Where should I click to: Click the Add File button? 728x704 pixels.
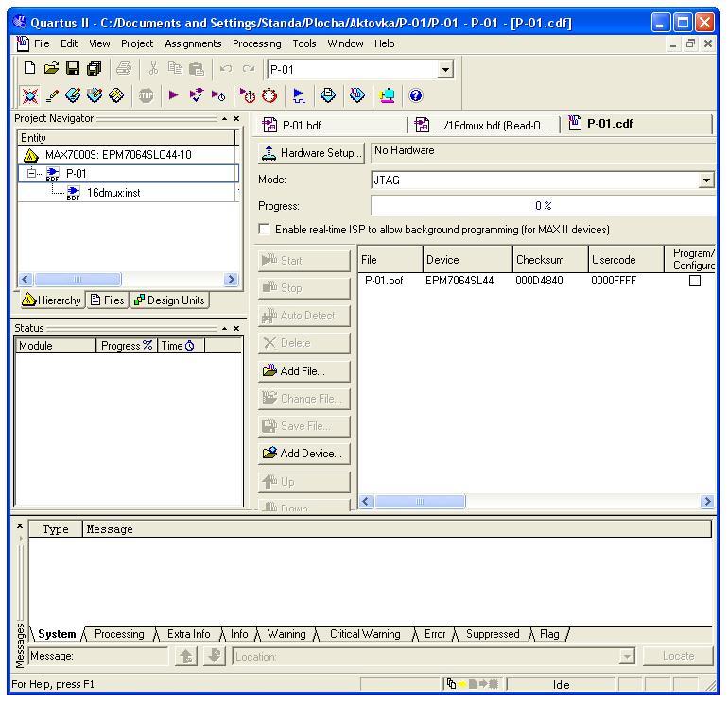pos(303,371)
